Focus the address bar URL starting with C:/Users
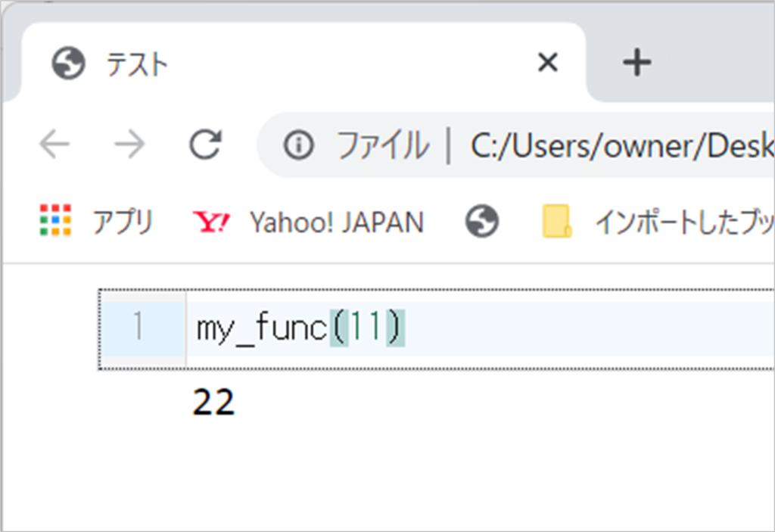Screen dimensions: 775x532 point(621,145)
